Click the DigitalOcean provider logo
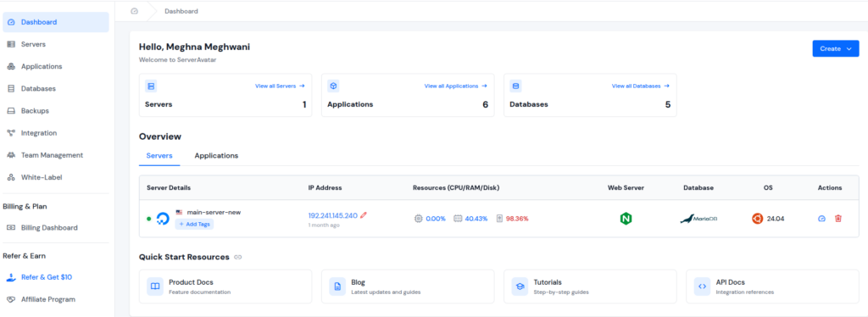Image resolution: width=868 pixels, height=317 pixels. coord(163,219)
